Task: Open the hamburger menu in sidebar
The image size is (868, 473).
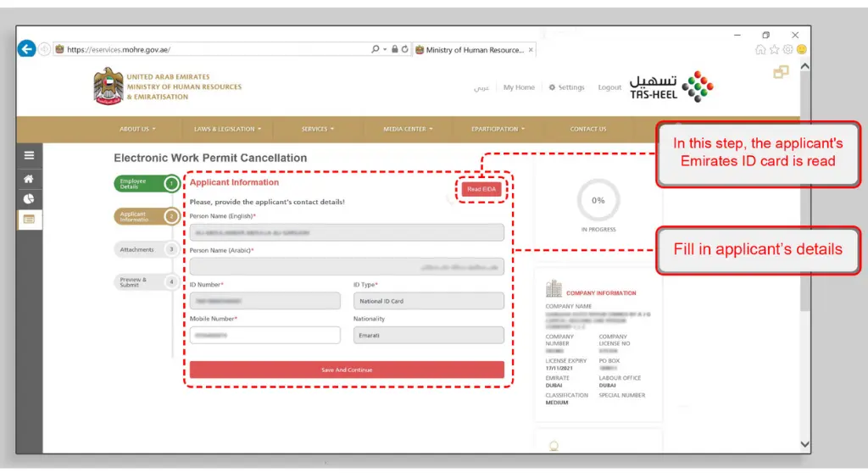Action: [x=30, y=156]
